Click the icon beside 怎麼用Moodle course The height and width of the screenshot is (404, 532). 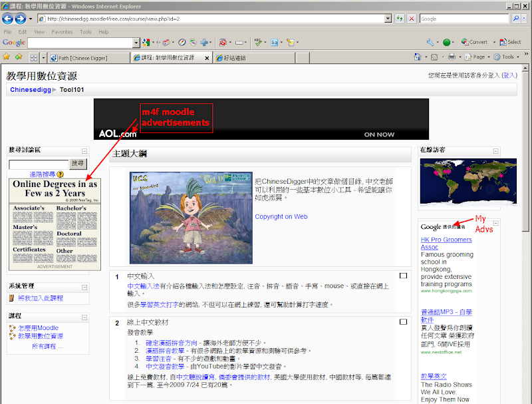pyautogui.click(x=13, y=328)
